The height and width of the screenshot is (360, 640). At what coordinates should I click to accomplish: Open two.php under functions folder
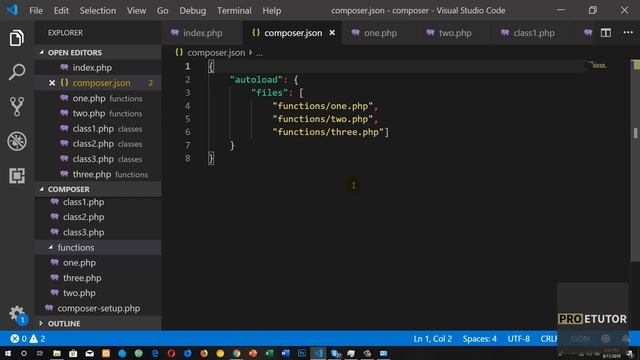coord(98,293)
